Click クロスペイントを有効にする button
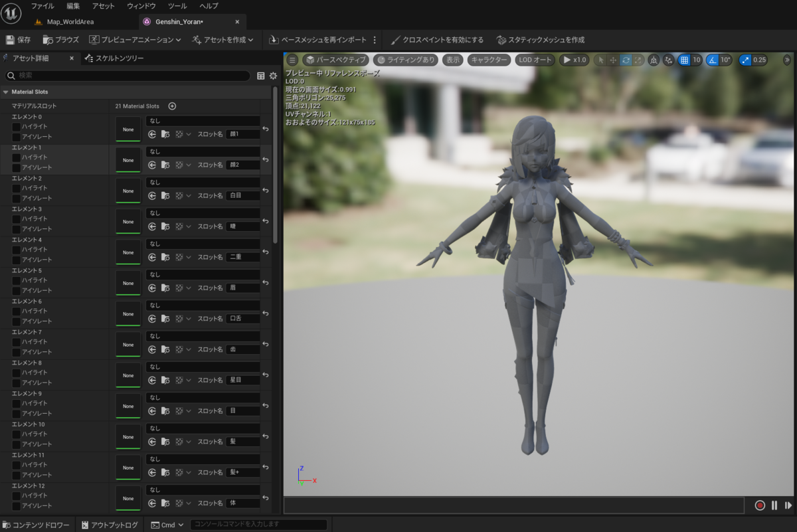 (x=437, y=40)
